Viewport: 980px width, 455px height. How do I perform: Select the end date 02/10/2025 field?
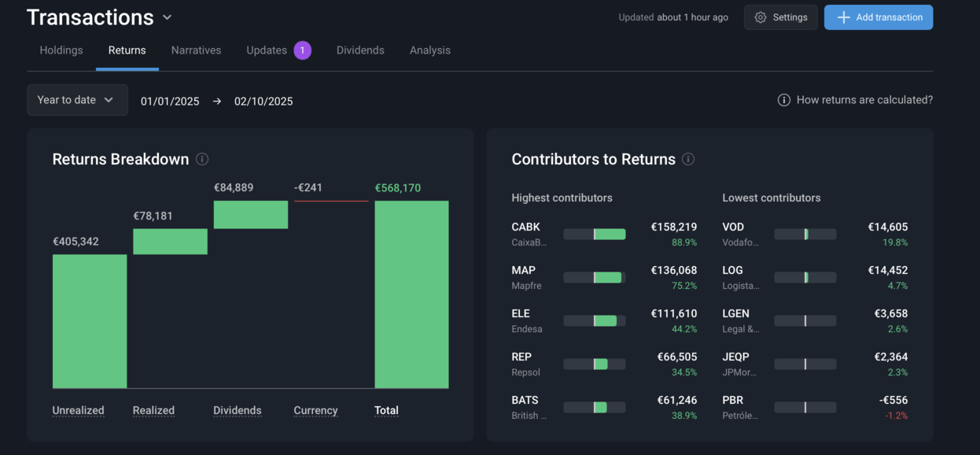click(x=263, y=102)
